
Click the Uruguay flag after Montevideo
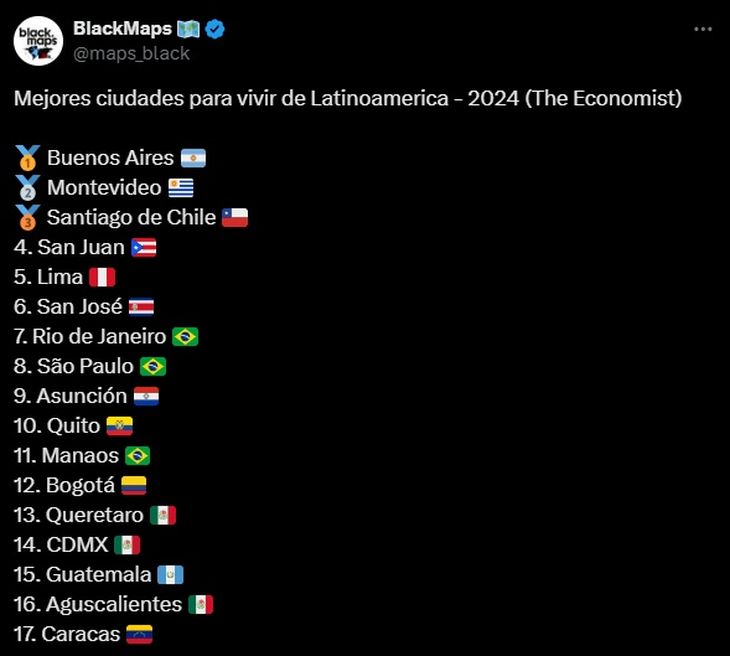click(181, 188)
